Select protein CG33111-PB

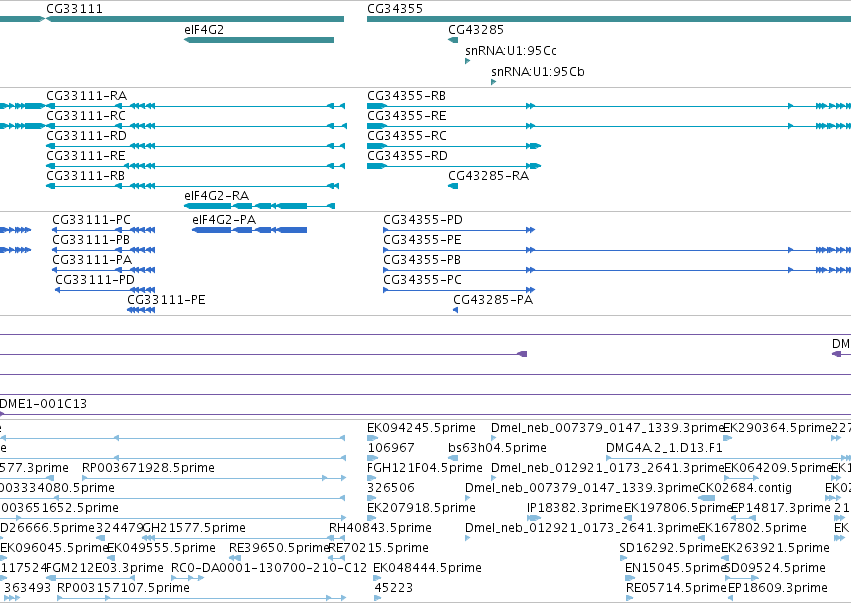(104, 250)
